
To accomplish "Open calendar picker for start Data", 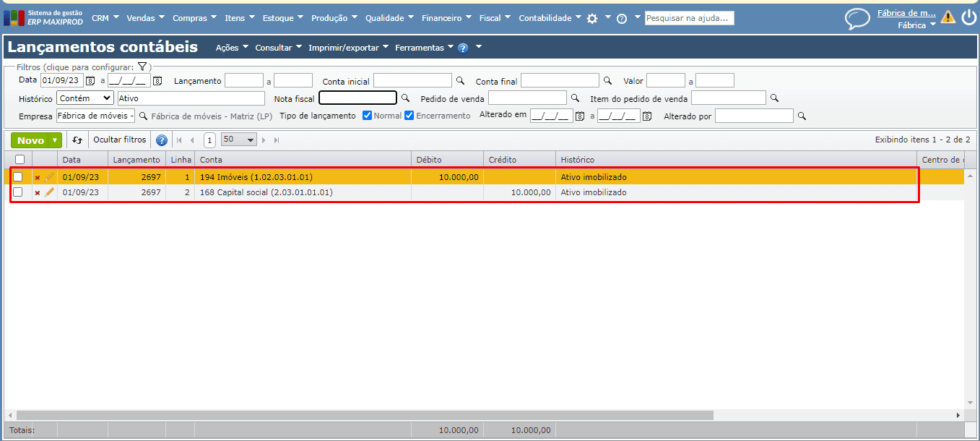I will [x=90, y=81].
